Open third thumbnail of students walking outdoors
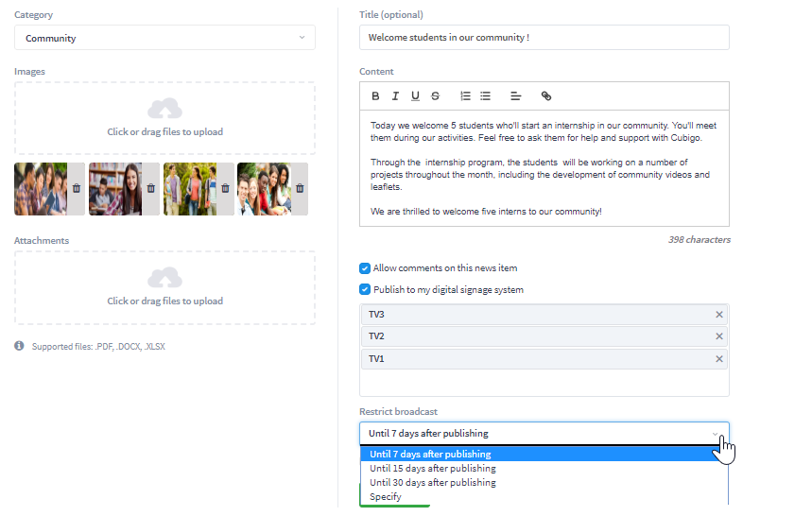The height and width of the screenshot is (516, 812). pos(190,189)
